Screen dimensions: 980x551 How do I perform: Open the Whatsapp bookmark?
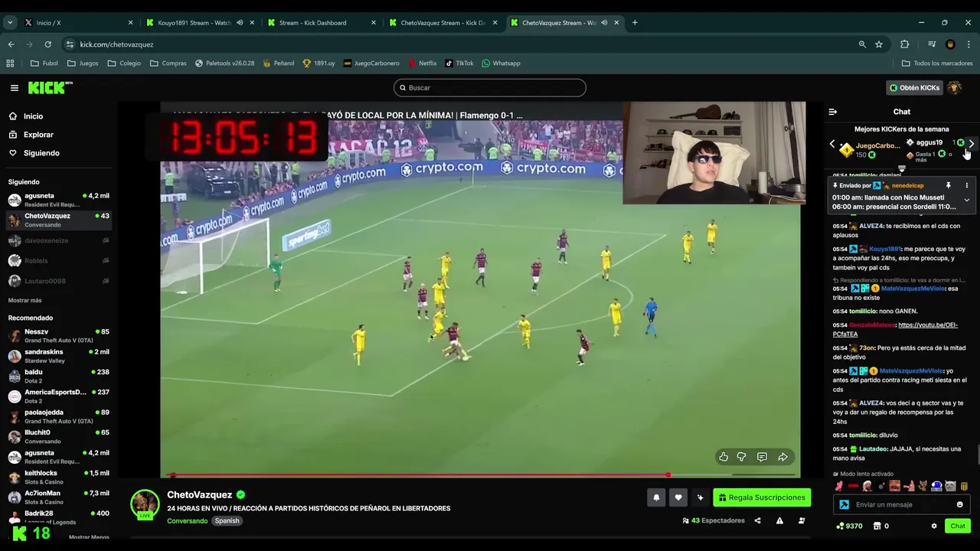click(501, 63)
